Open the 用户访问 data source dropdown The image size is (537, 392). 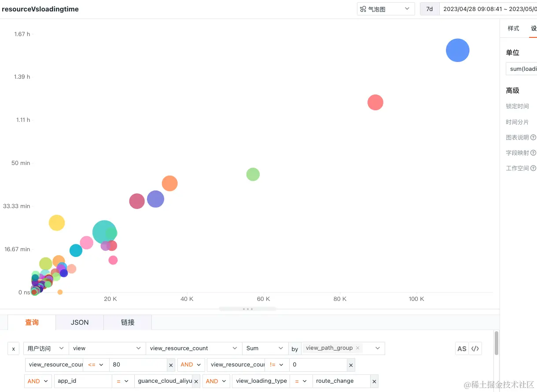coord(46,348)
